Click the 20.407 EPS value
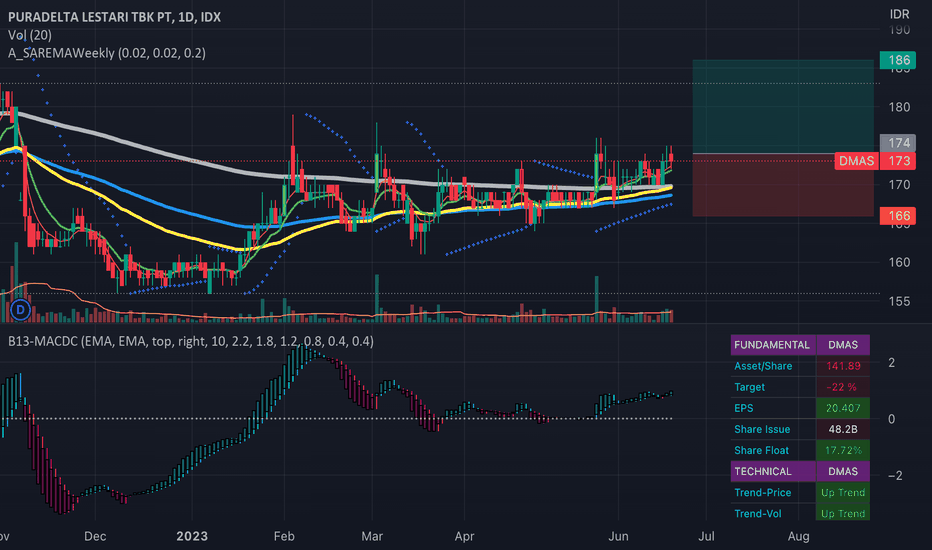932x550 pixels. [843, 408]
